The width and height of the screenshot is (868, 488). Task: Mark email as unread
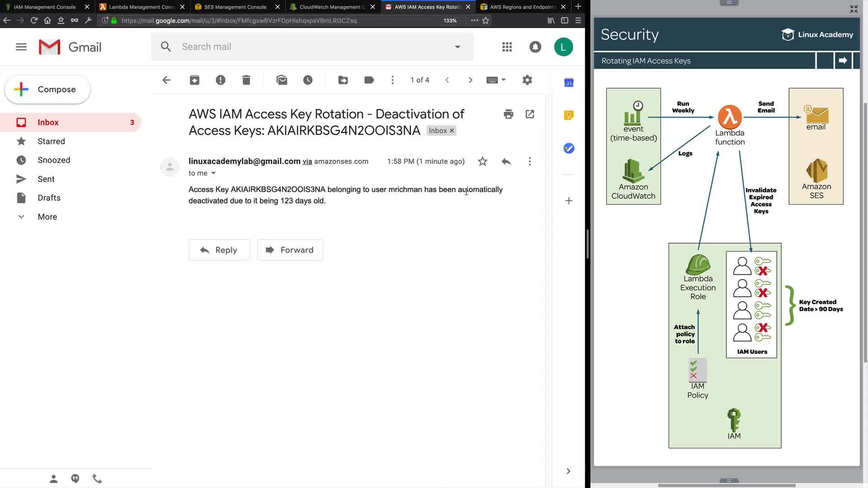[282, 80]
